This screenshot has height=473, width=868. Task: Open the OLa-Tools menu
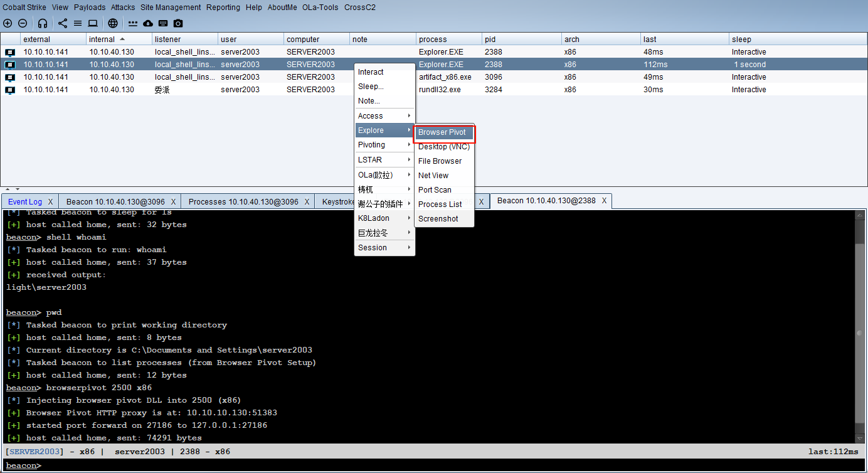click(320, 8)
